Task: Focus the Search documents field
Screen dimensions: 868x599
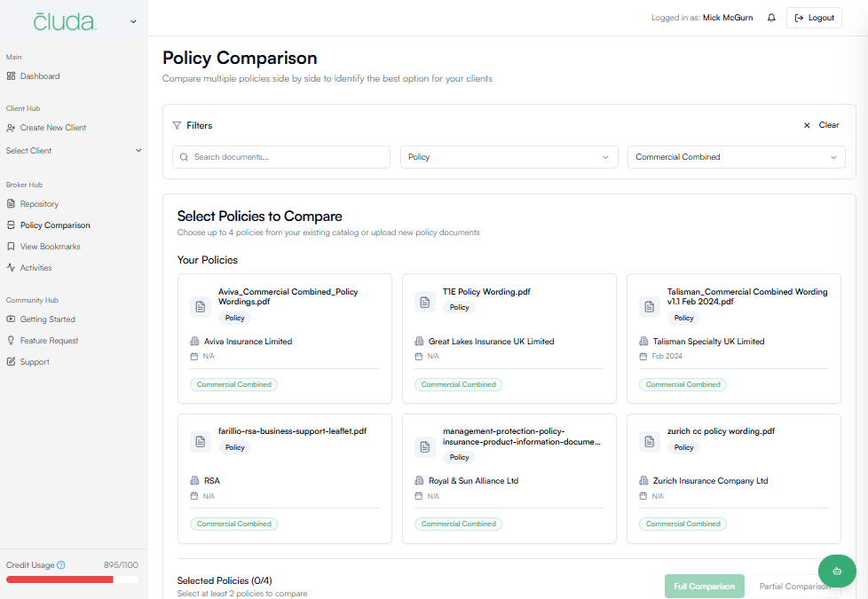Action: (x=281, y=157)
